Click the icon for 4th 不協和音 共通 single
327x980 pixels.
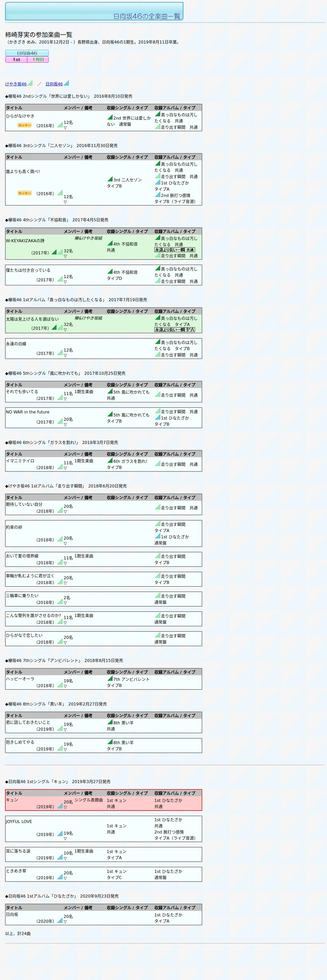point(110,243)
